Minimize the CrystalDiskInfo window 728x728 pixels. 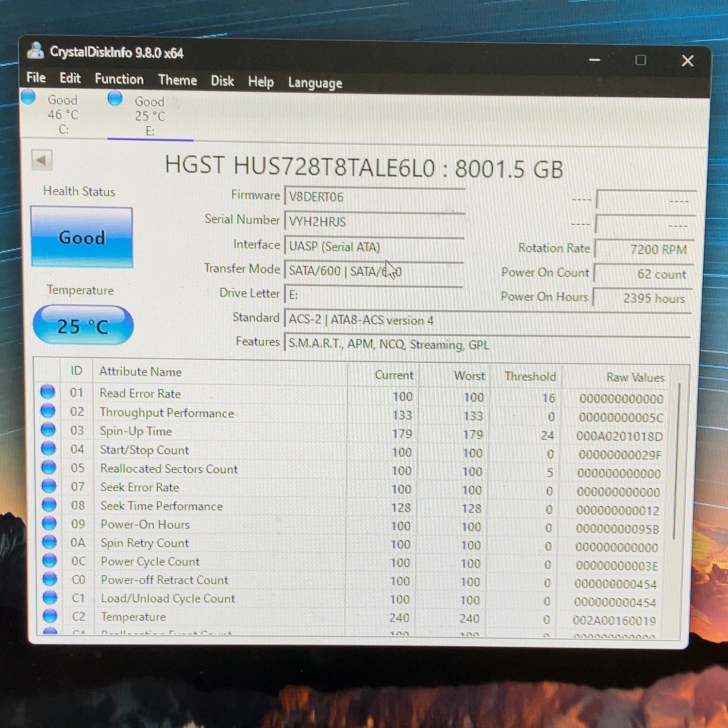(595, 60)
